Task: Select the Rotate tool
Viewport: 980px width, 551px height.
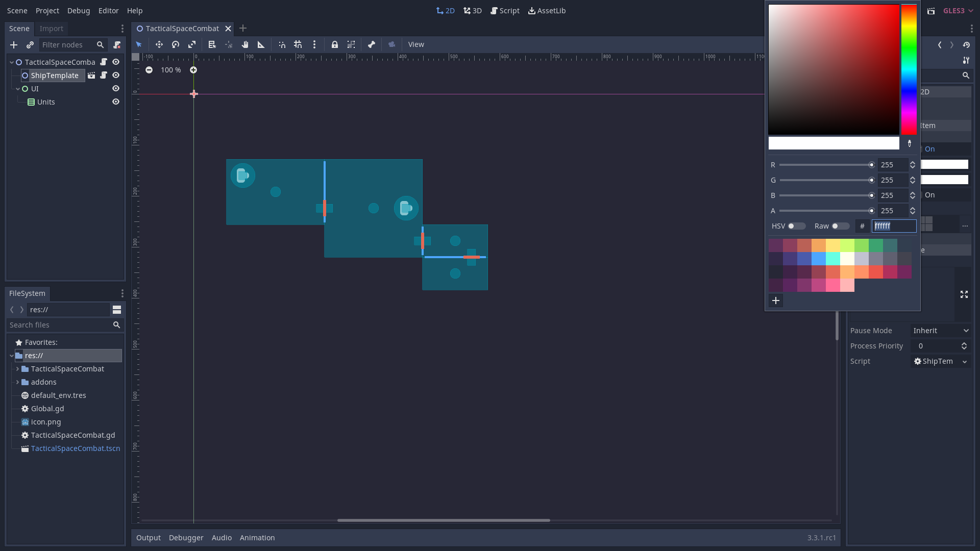Action: coord(175,44)
